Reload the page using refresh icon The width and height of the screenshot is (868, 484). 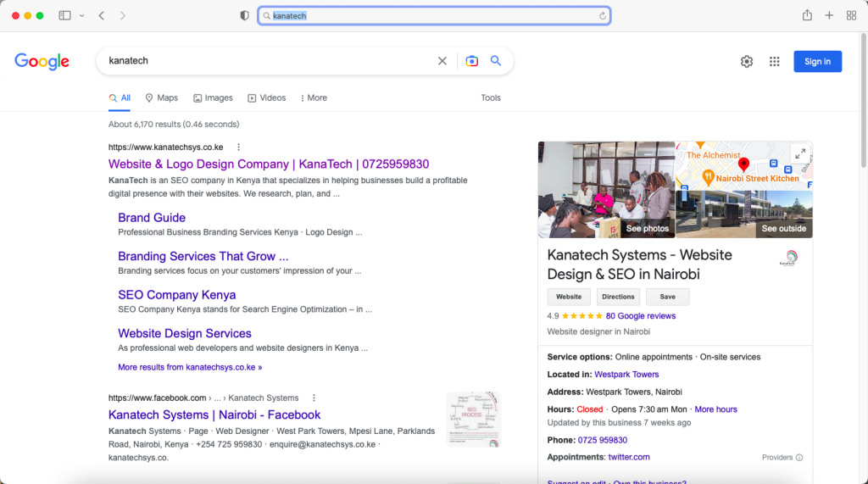pyautogui.click(x=603, y=16)
